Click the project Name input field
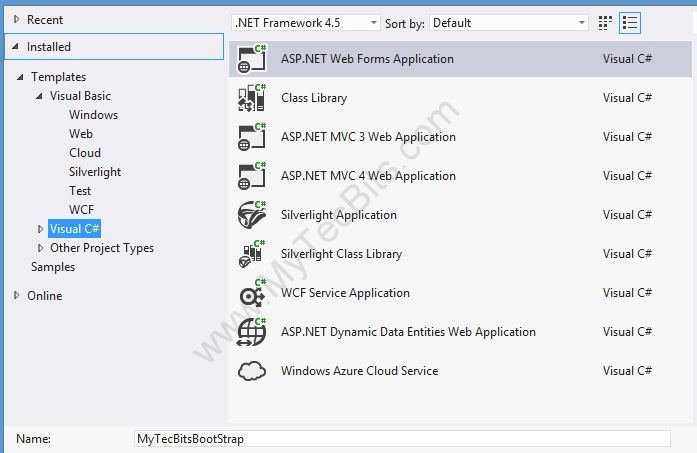The image size is (697, 453). tap(402, 439)
